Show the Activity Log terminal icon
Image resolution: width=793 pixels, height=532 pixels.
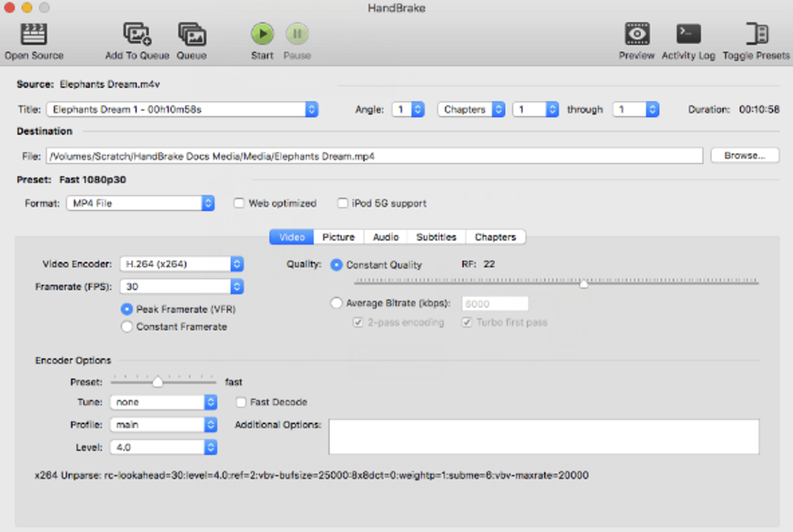(x=688, y=34)
